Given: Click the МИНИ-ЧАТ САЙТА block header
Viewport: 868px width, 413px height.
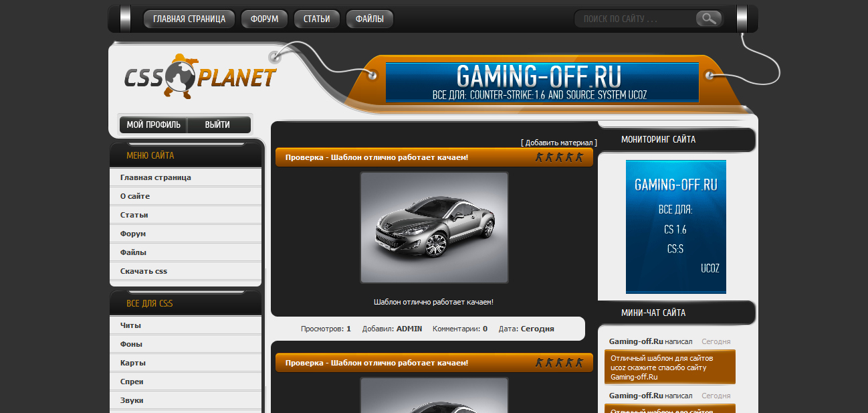Looking at the screenshot, I should 677,313.
